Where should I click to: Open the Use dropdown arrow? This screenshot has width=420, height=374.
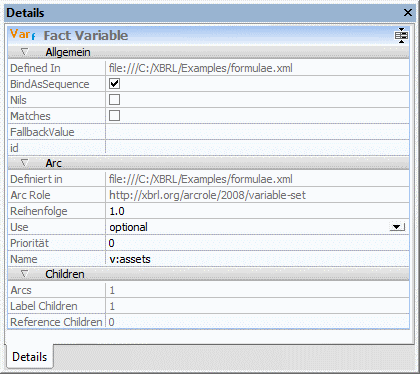click(397, 227)
